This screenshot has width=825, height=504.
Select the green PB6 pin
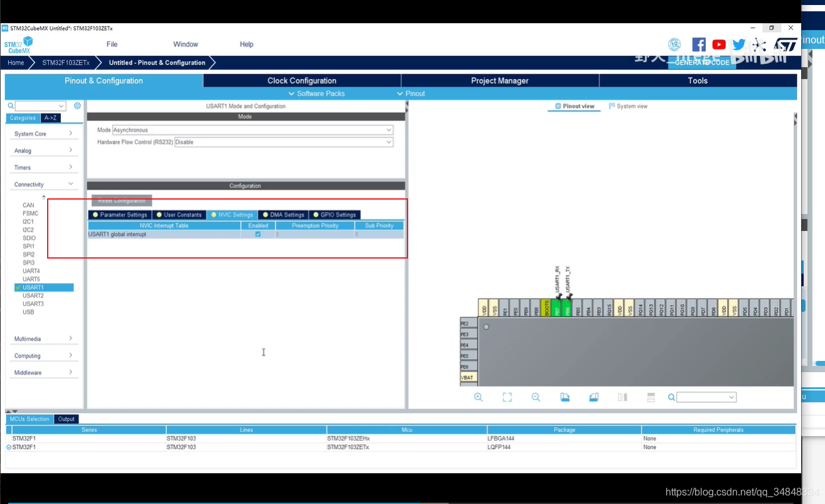tap(567, 308)
